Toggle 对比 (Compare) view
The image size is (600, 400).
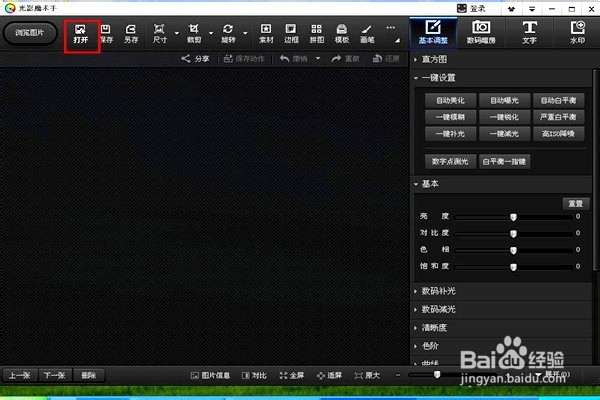254,376
